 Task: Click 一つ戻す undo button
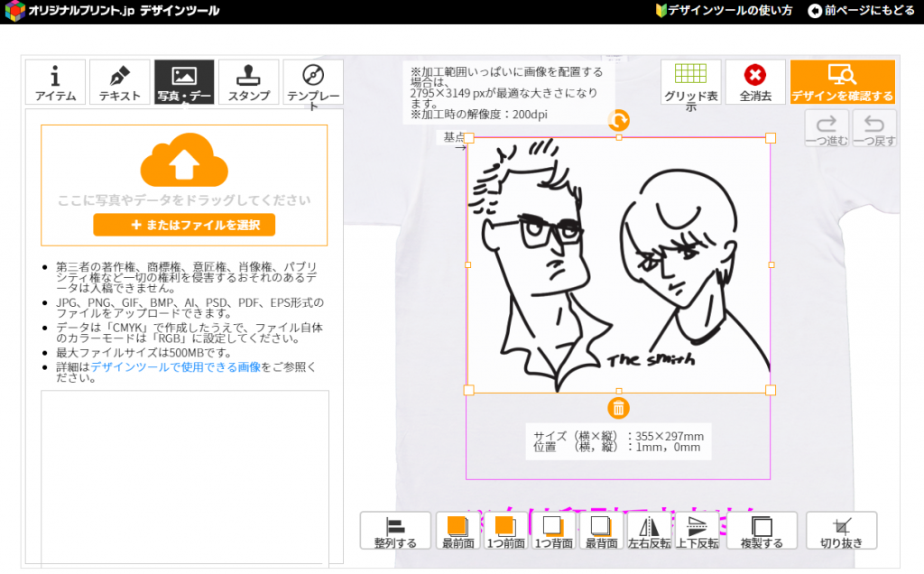873,128
